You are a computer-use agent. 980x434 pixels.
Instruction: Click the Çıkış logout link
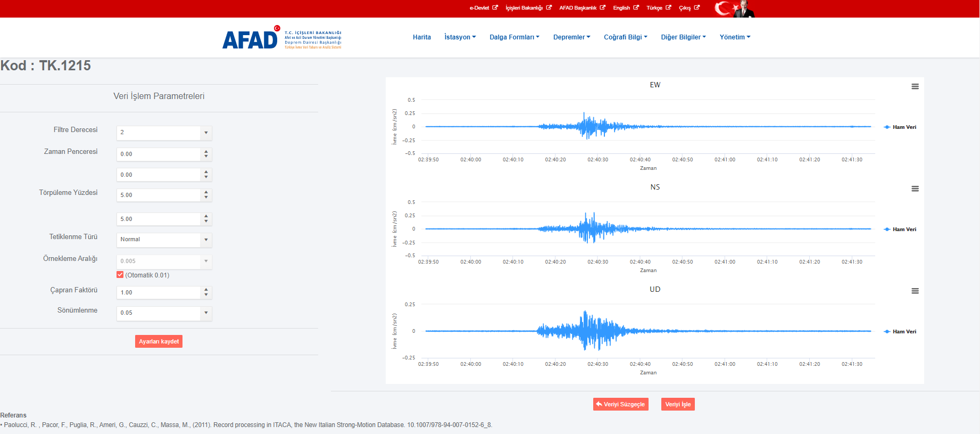tap(689, 8)
